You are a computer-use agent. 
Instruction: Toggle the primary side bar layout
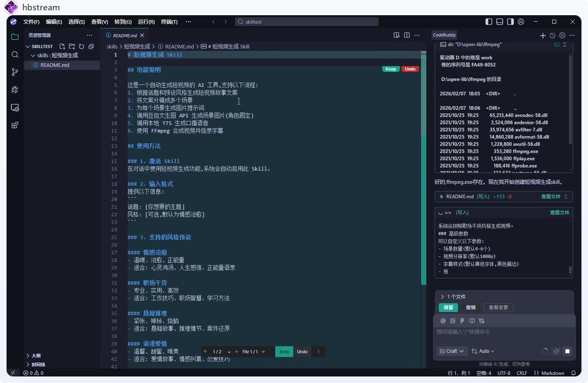click(x=488, y=22)
